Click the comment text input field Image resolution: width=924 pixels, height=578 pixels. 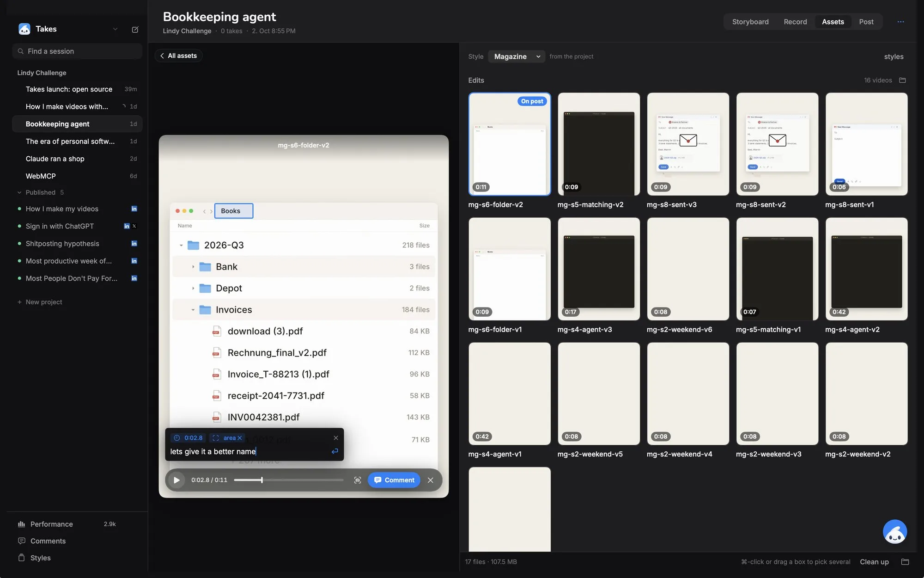[x=249, y=451]
